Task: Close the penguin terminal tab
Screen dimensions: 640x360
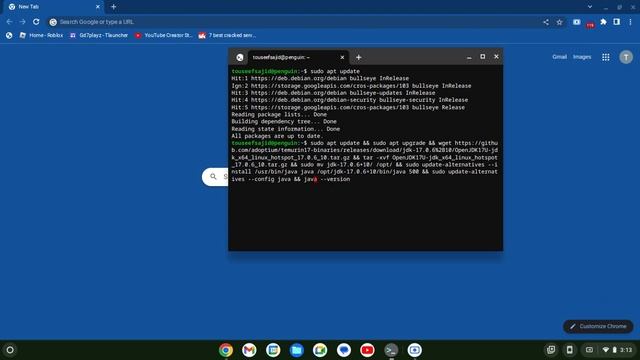Action: point(342,58)
